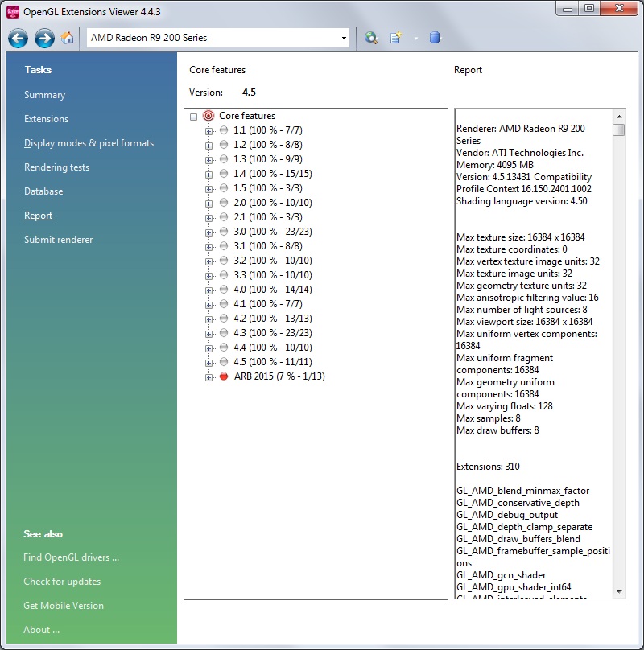This screenshot has width=644, height=650.
Task: Open the About link
Action: [x=42, y=630]
